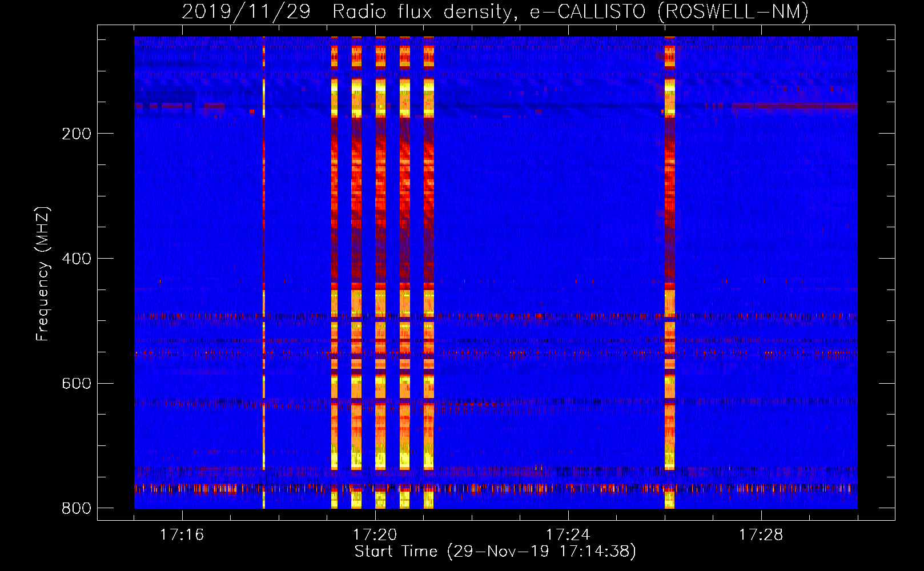This screenshot has width=924, height=571.
Task: Click the date "2019/11/29" in the title
Action: pos(246,12)
